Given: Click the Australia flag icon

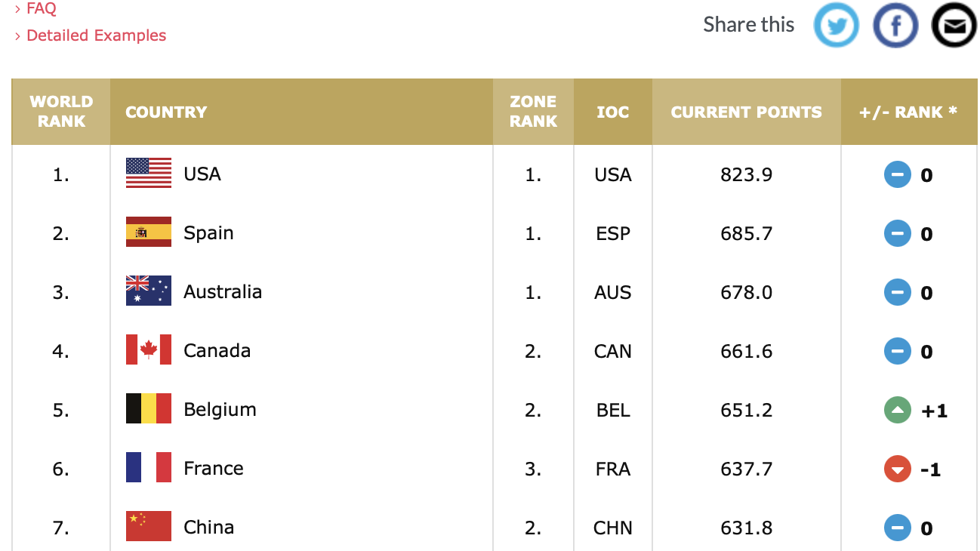Looking at the screenshot, I should [149, 291].
